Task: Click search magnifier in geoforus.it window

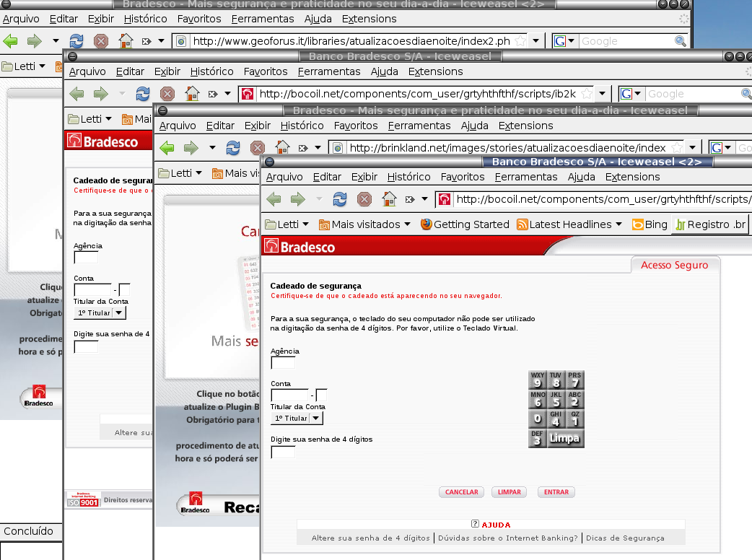Action: pyautogui.click(x=680, y=41)
